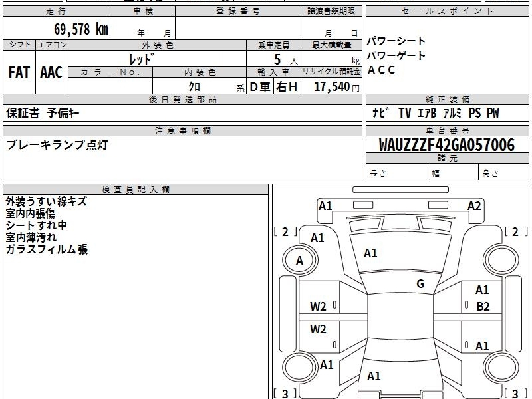Select the 純正装備 header
The image size is (532, 399).
(447, 99)
